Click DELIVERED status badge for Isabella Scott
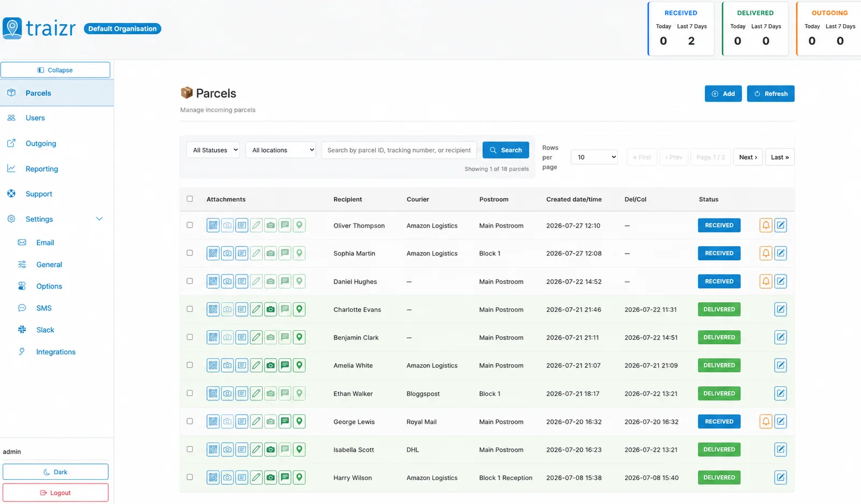Screen dimensions: 861x504 tap(719, 449)
